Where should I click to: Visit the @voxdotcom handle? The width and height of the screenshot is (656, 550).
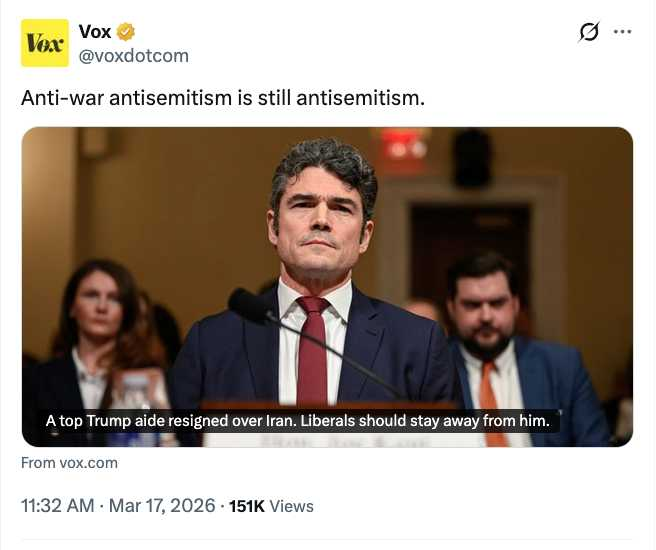click(x=133, y=56)
